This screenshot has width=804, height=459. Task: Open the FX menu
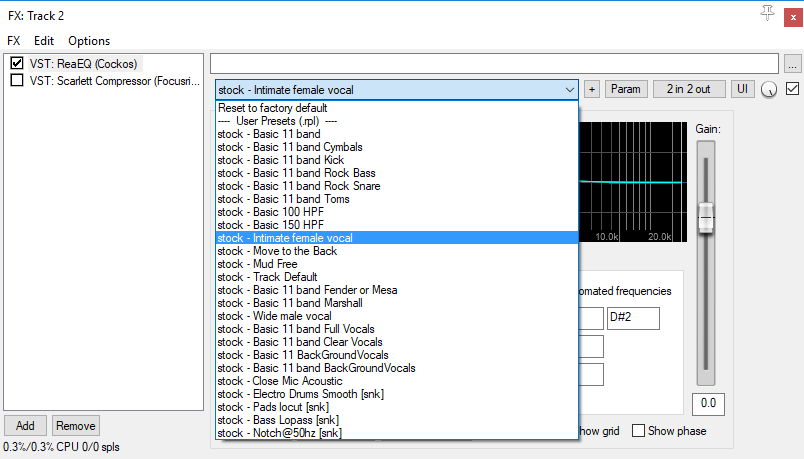click(x=14, y=41)
